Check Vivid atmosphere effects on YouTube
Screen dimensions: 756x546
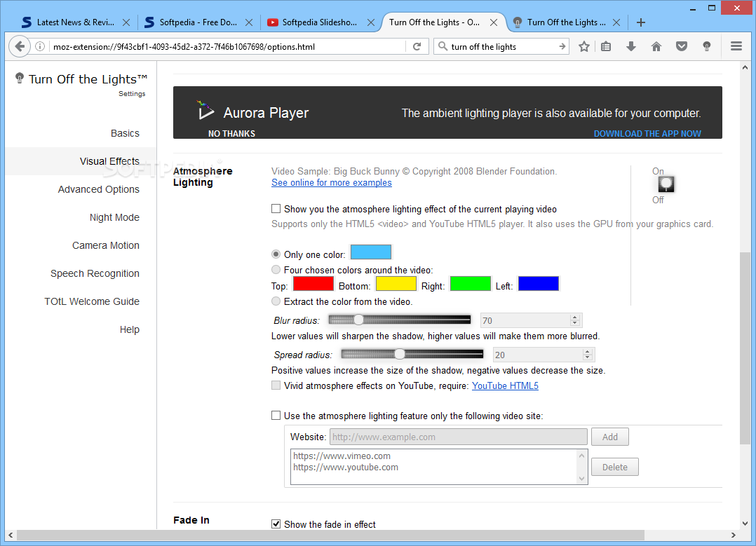276,385
